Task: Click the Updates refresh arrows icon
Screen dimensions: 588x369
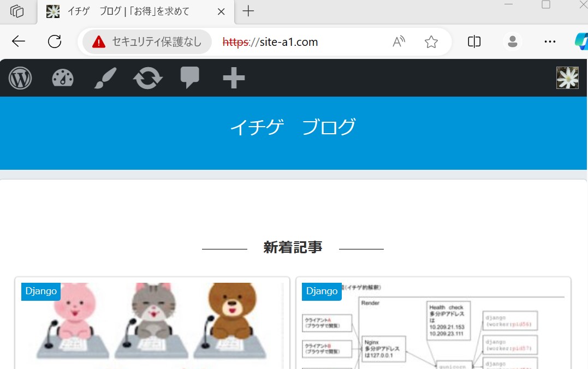Action: 148,79
